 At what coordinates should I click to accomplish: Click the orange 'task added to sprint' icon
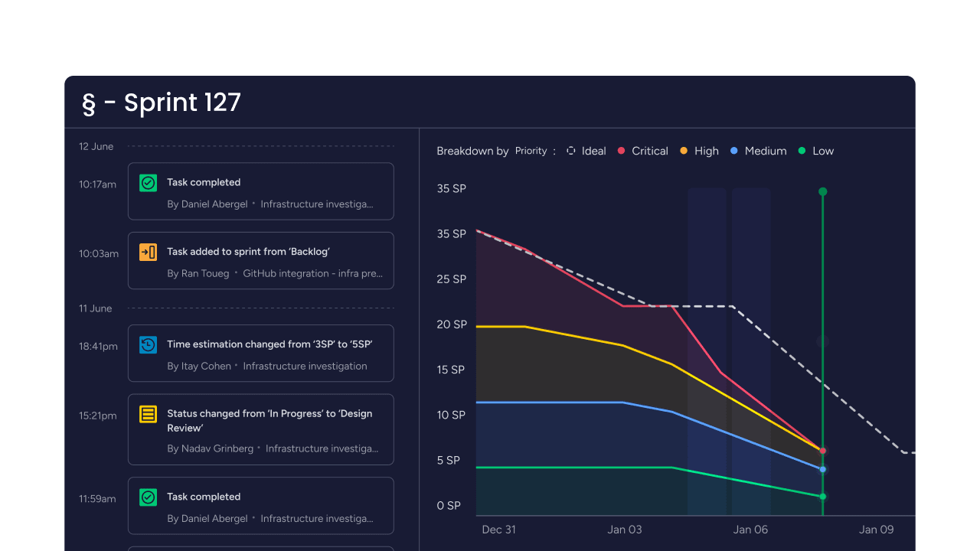coord(148,251)
